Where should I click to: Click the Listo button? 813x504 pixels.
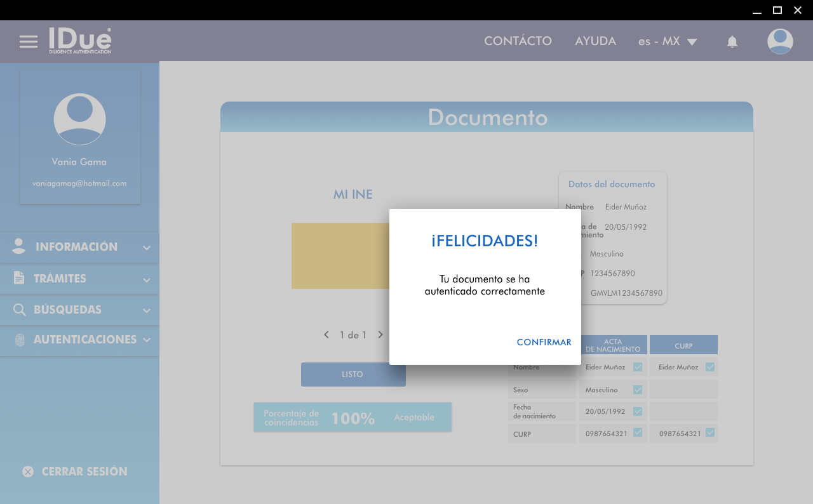pyautogui.click(x=353, y=375)
